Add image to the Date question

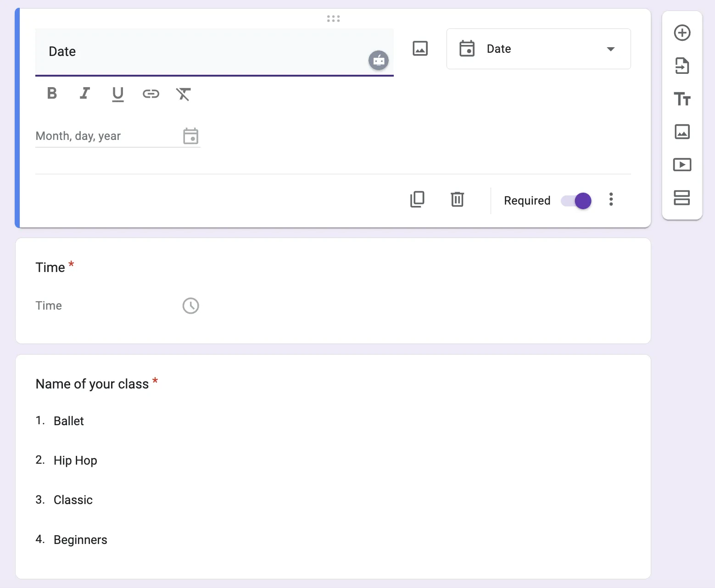[x=420, y=48]
